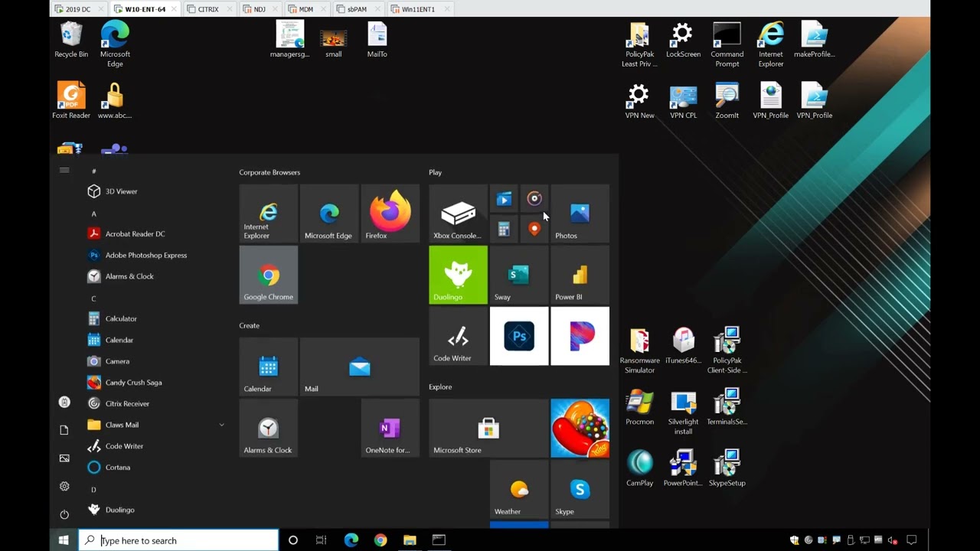980x551 pixels.
Task: Open Adobe Photoshop Express in app list
Action: pos(156,255)
